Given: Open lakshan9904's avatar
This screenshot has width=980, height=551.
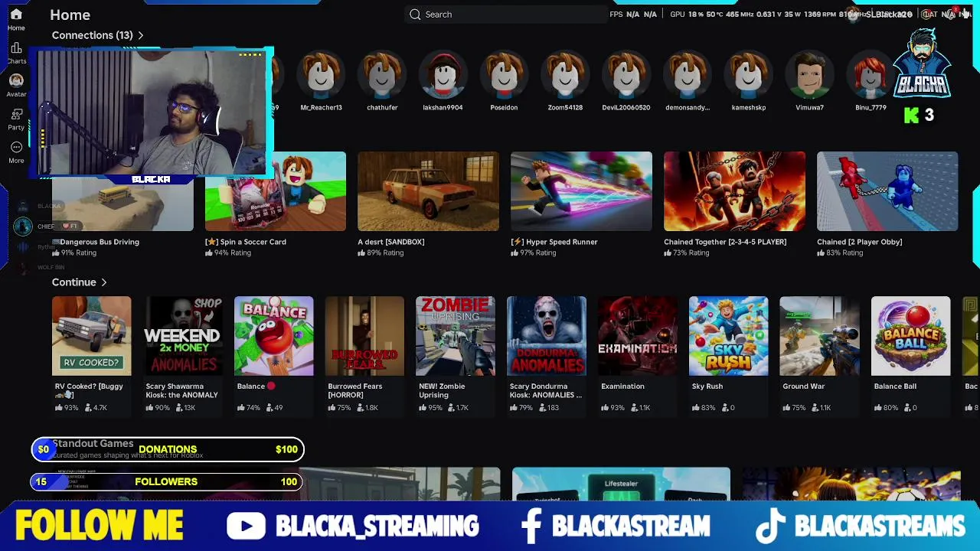Looking at the screenshot, I should (x=443, y=76).
